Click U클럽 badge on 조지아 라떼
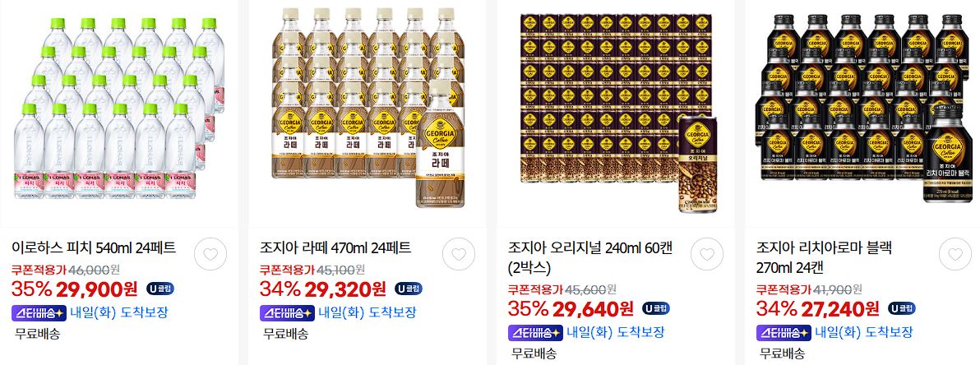Screen dimensions: 980x365 tap(408, 288)
